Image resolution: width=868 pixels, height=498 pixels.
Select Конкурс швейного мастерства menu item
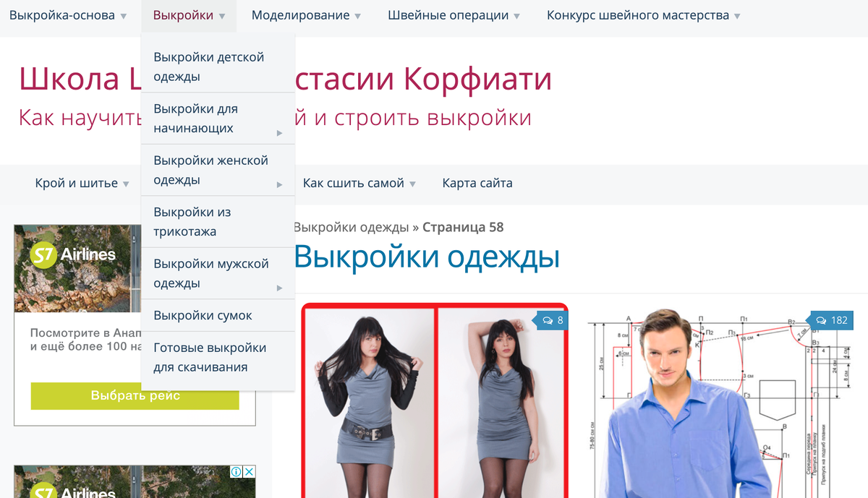pos(637,14)
